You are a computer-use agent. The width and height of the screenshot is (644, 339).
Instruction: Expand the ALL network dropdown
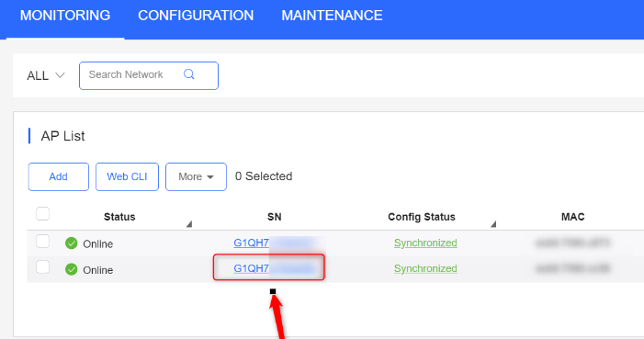(46, 75)
